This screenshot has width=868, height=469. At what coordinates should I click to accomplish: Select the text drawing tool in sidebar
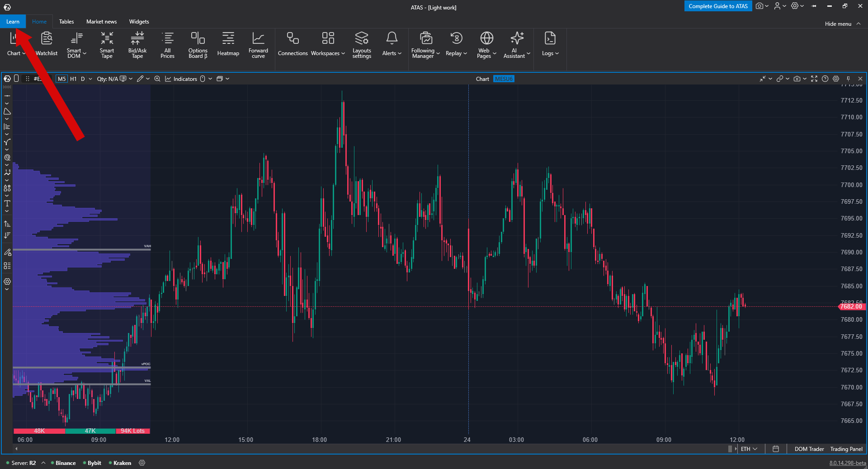click(x=7, y=203)
